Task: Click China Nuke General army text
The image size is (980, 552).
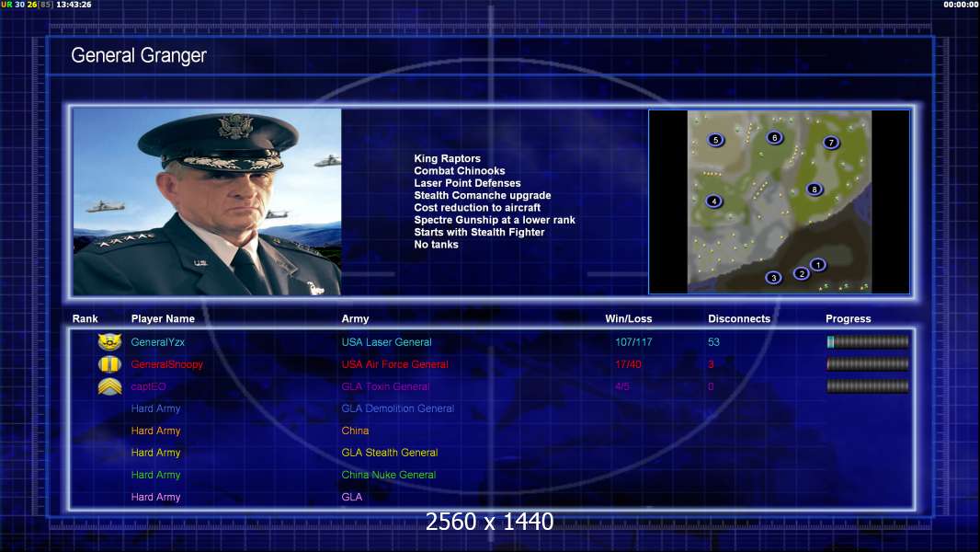Action: point(388,475)
